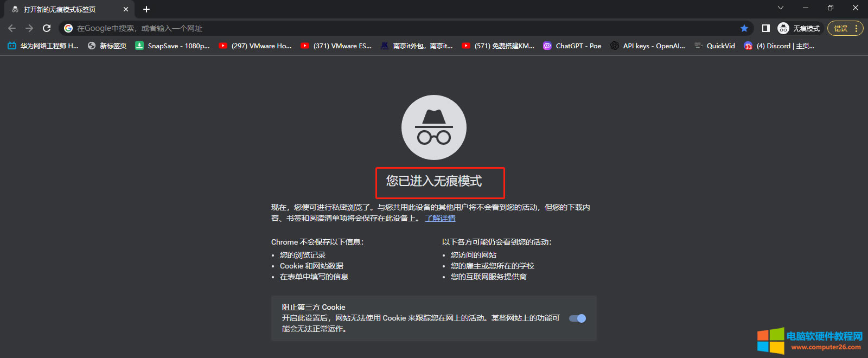
Task: Click the blue bookmark star icon
Action: pos(744,28)
